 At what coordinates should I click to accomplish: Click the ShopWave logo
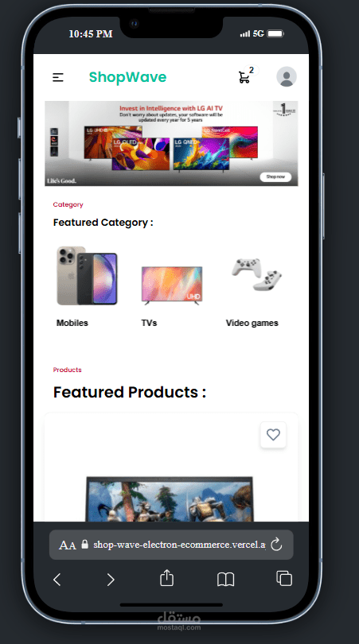[128, 77]
